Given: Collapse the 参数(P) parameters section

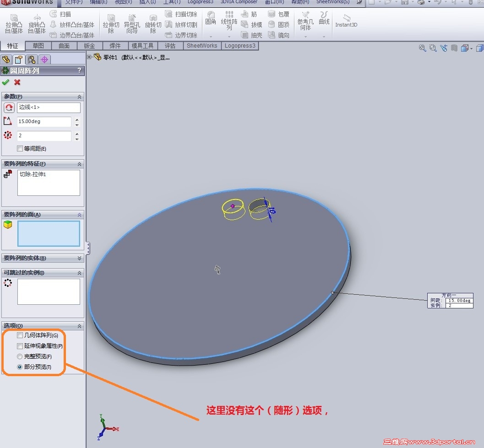Looking at the screenshot, I should pos(79,97).
